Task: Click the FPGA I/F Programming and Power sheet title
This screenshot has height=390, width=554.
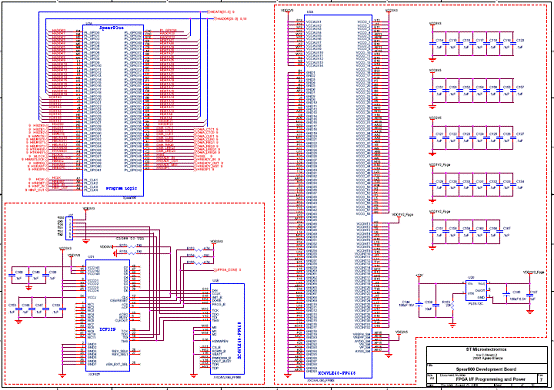Action: 490,379
